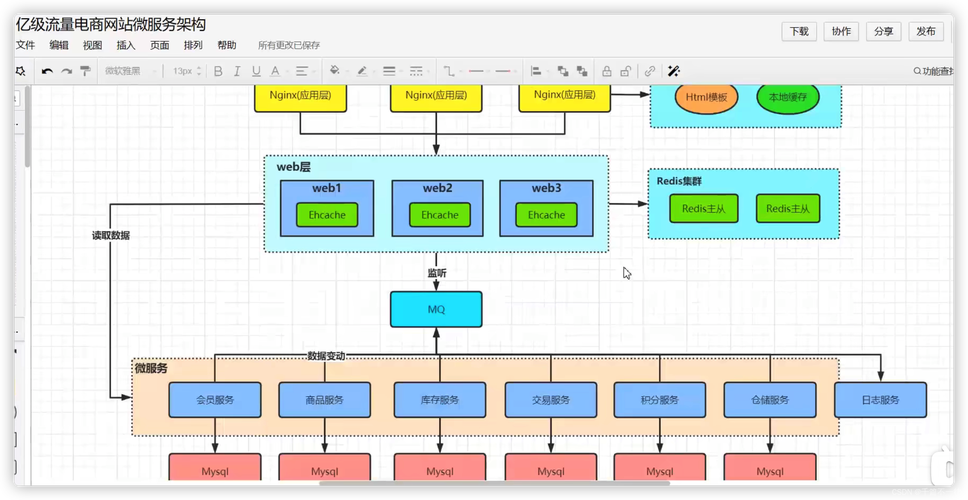Select the Ehcache box inside web2

440,215
